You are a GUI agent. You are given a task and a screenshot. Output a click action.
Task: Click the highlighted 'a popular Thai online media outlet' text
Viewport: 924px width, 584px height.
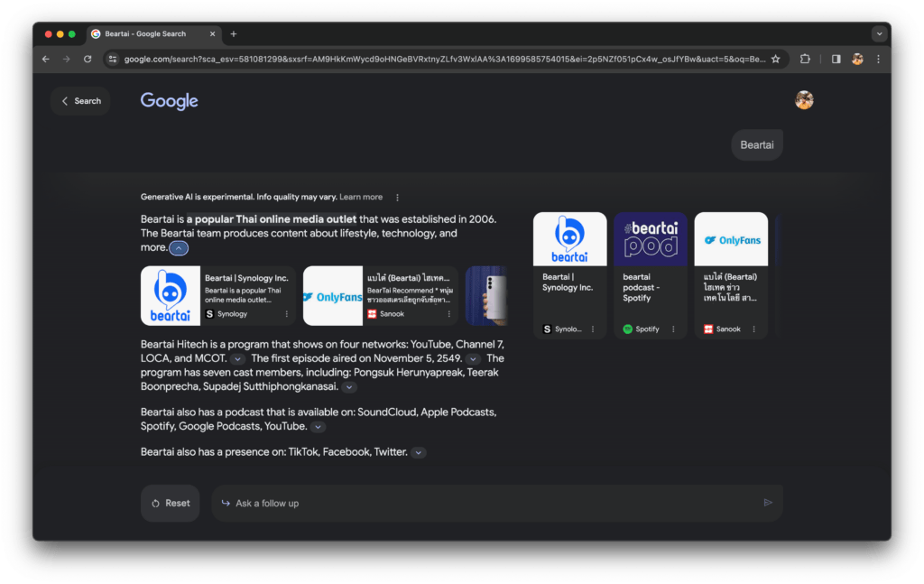(x=272, y=219)
